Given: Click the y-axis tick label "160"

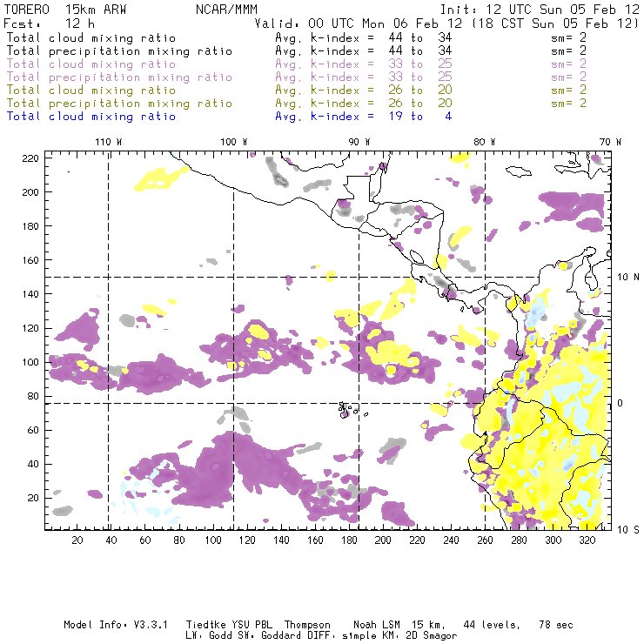Looking at the screenshot, I should point(30,260).
